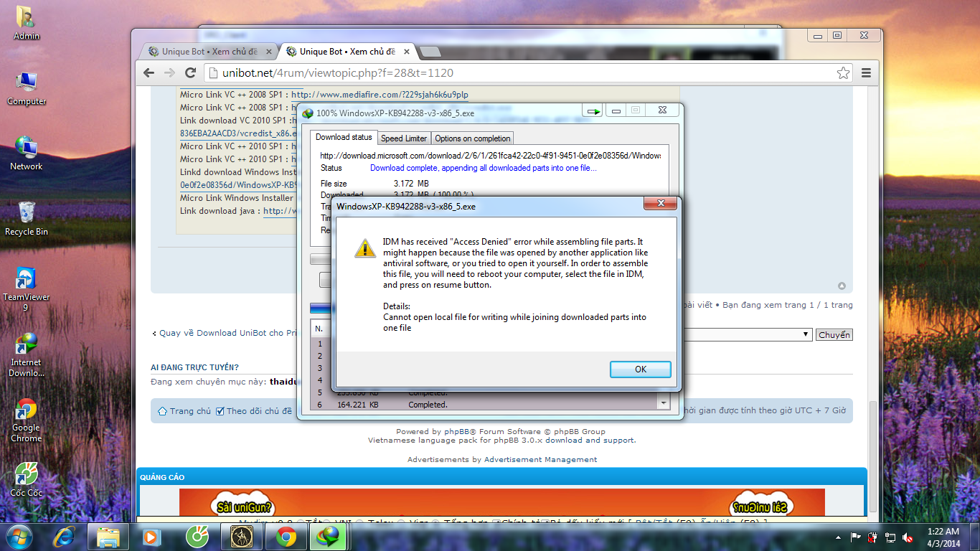Viewport: 980px width, 551px height.
Task: Click the green arrow icon in the IDM title bar
Action: pyautogui.click(x=593, y=111)
